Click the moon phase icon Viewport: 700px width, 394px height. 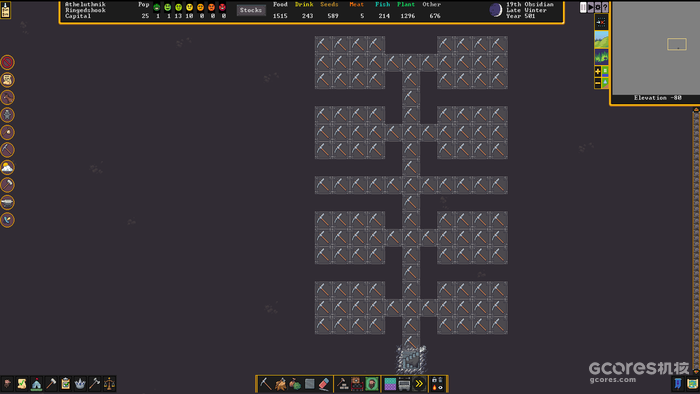pyautogui.click(x=496, y=10)
